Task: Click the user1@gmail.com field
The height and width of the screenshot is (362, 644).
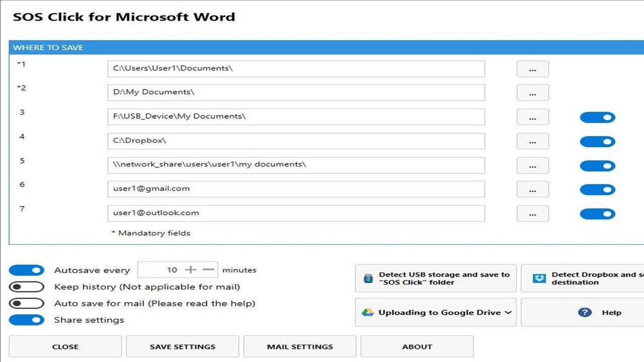Action: (296, 189)
